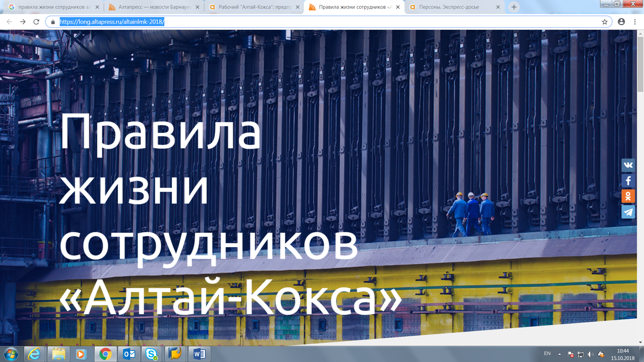
Task: Open volume control in tray
Action: pyautogui.click(x=591, y=354)
